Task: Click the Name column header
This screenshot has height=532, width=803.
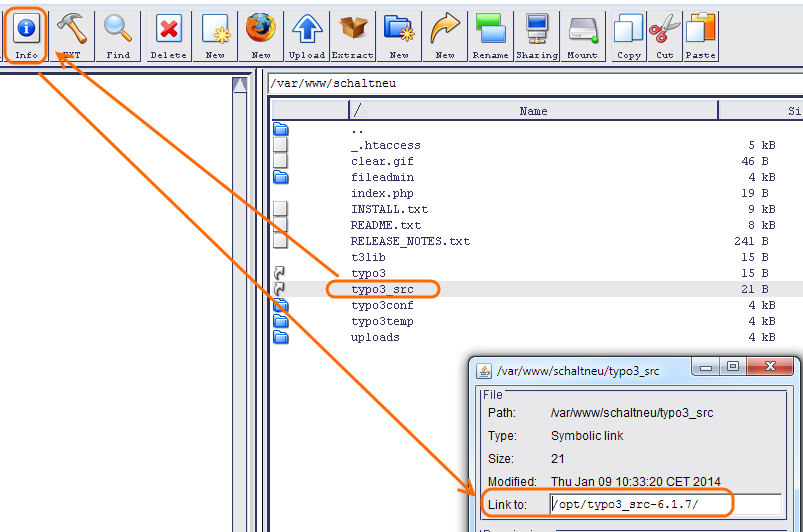Action: [533, 111]
